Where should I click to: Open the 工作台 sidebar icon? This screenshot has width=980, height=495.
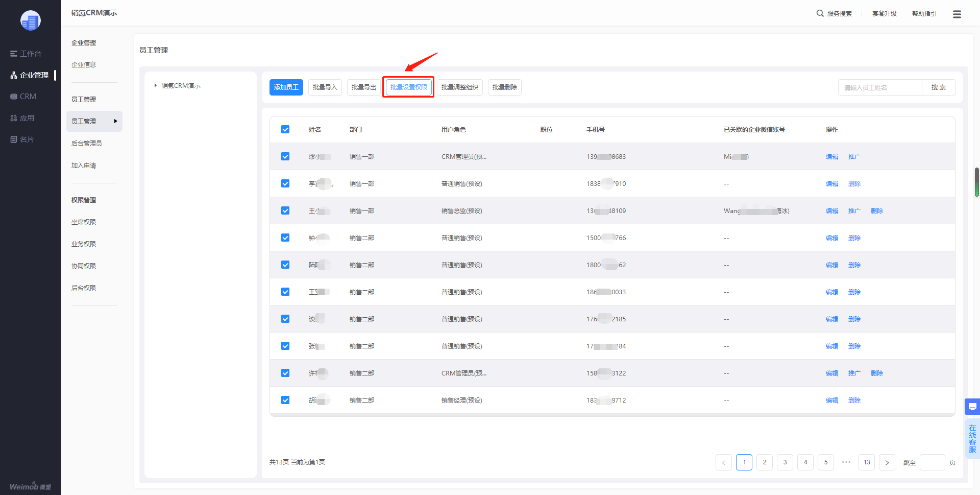[14, 54]
